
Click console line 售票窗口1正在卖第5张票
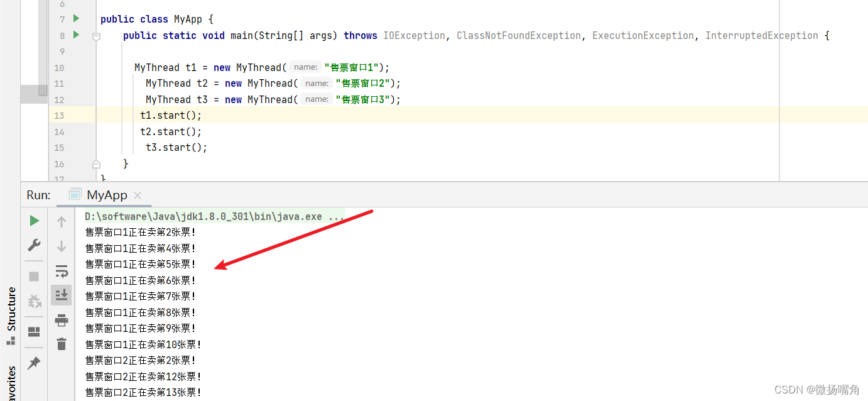pyautogui.click(x=140, y=265)
